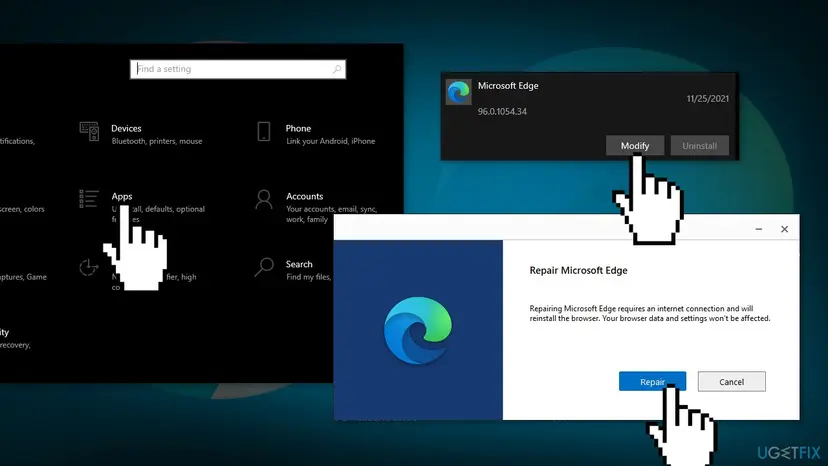Click the large Edge logo in Repair dialog

click(x=418, y=330)
